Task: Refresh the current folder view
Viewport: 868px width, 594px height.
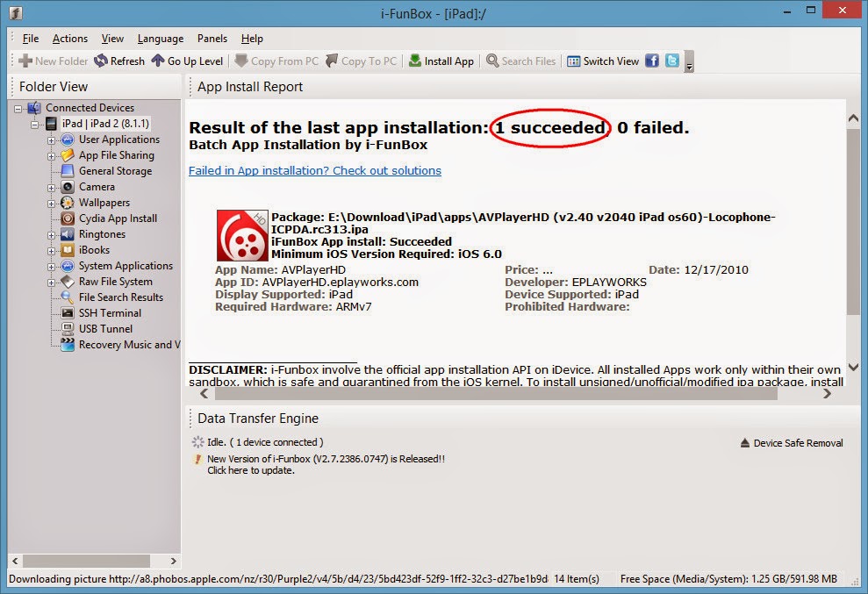Action: coord(119,61)
